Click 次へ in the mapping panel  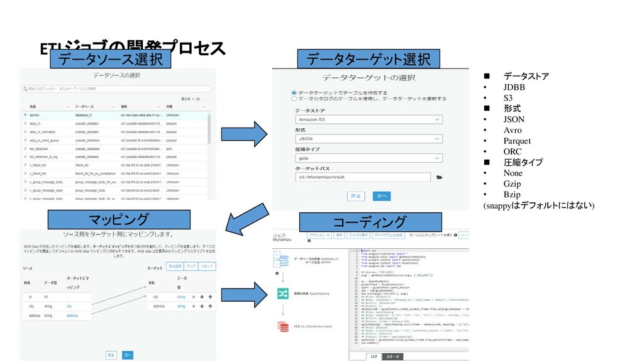tap(128, 355)
